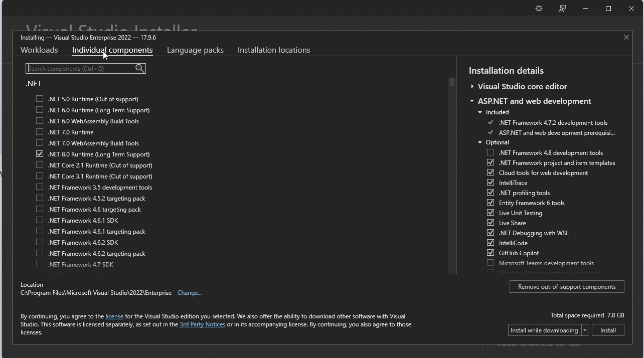Open the theme settings sun icon

click(x=539, y=9)
